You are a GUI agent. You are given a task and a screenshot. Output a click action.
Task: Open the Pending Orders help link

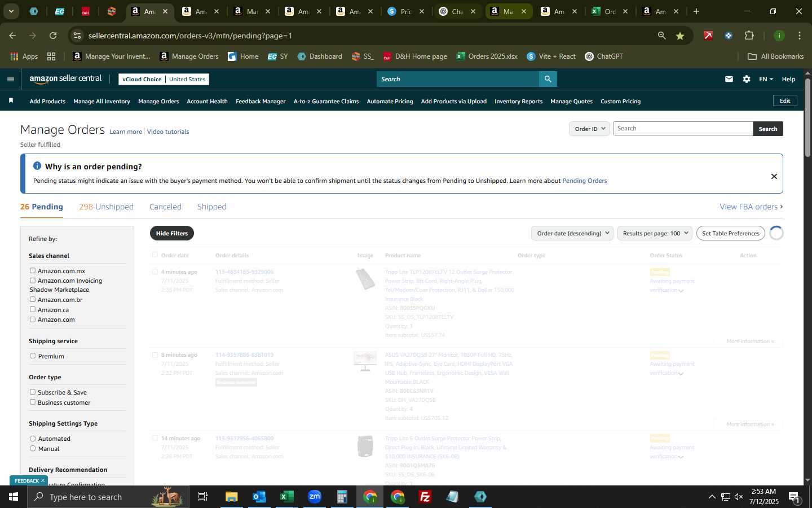click(x=585, y=181)
